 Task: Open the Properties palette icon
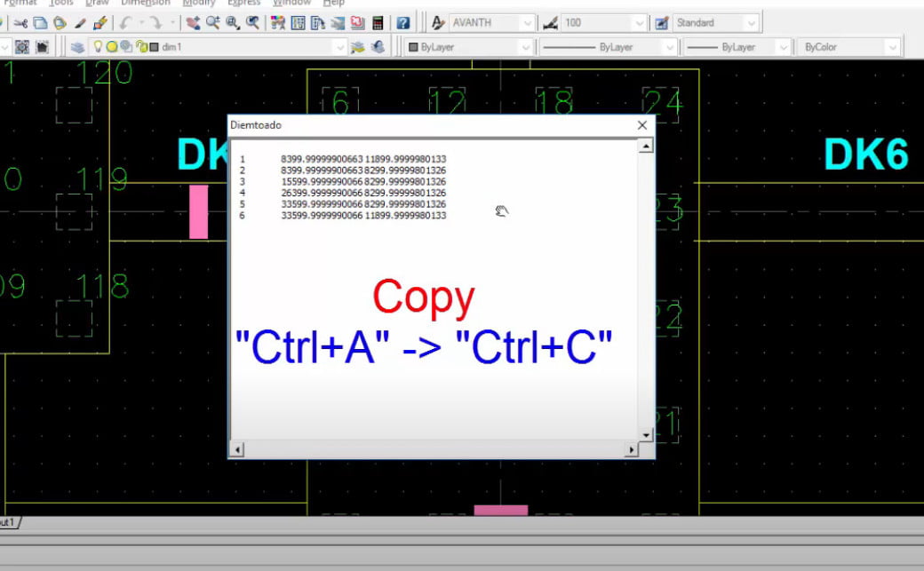click(277, 23)
